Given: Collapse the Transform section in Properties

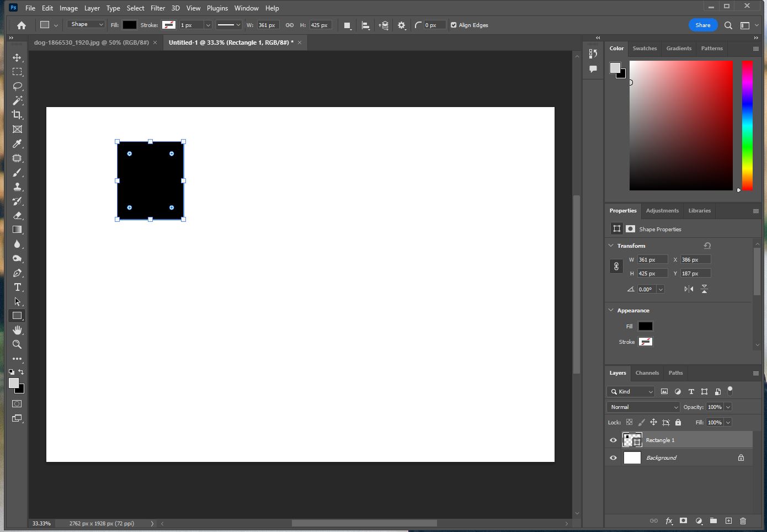Looking at the screenshot, I should pyautogui.click(x=611, y=245).
